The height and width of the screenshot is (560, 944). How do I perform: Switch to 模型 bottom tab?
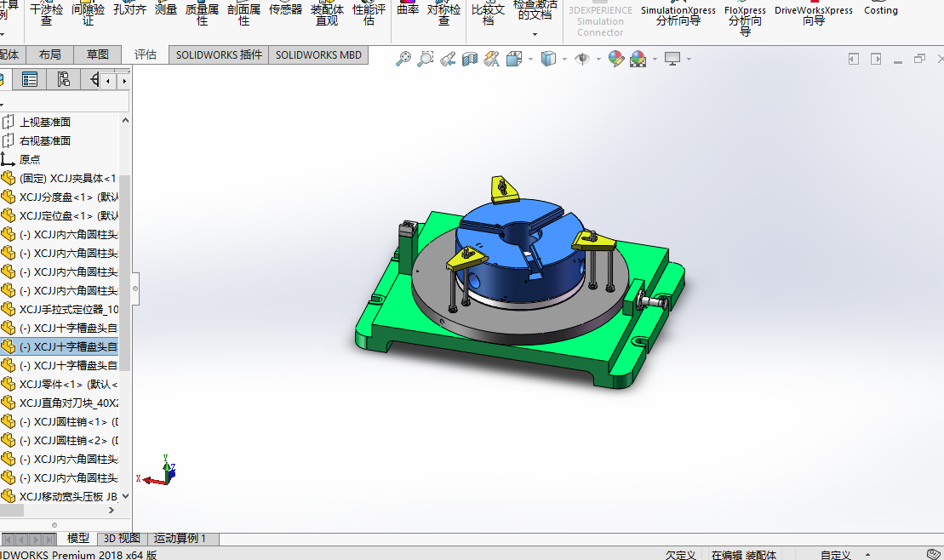click(x=78, y=539)
